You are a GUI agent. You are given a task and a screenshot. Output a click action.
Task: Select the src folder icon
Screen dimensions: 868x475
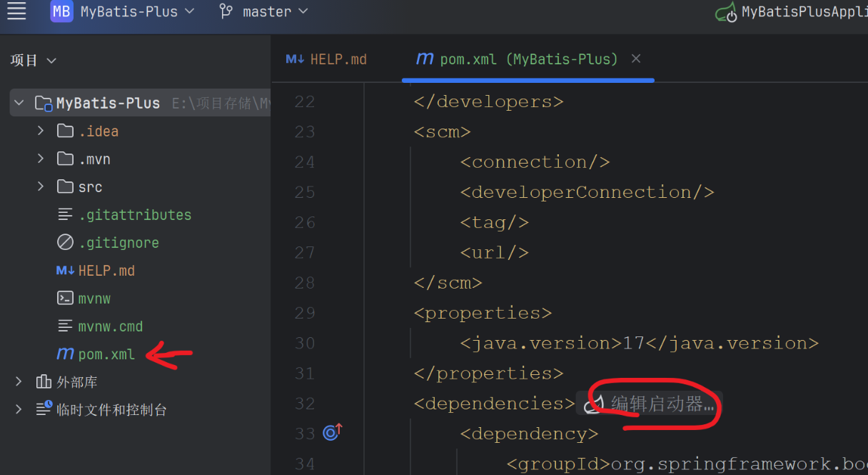[x=66, y=186]
